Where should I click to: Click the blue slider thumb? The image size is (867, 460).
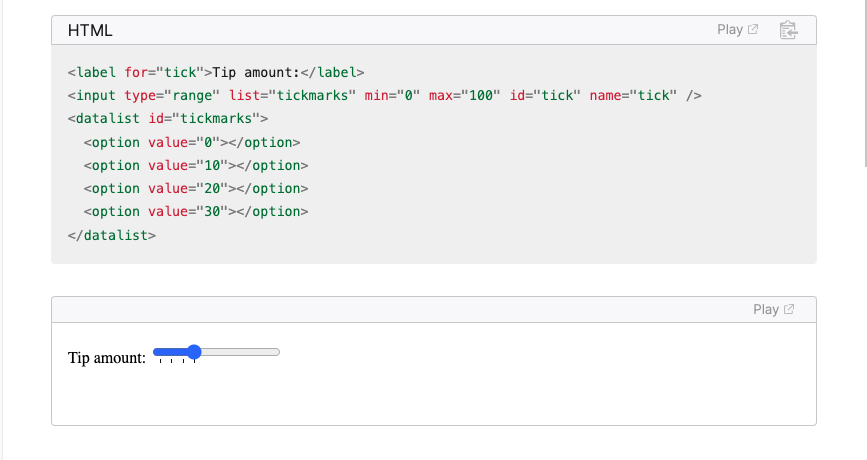194,352
